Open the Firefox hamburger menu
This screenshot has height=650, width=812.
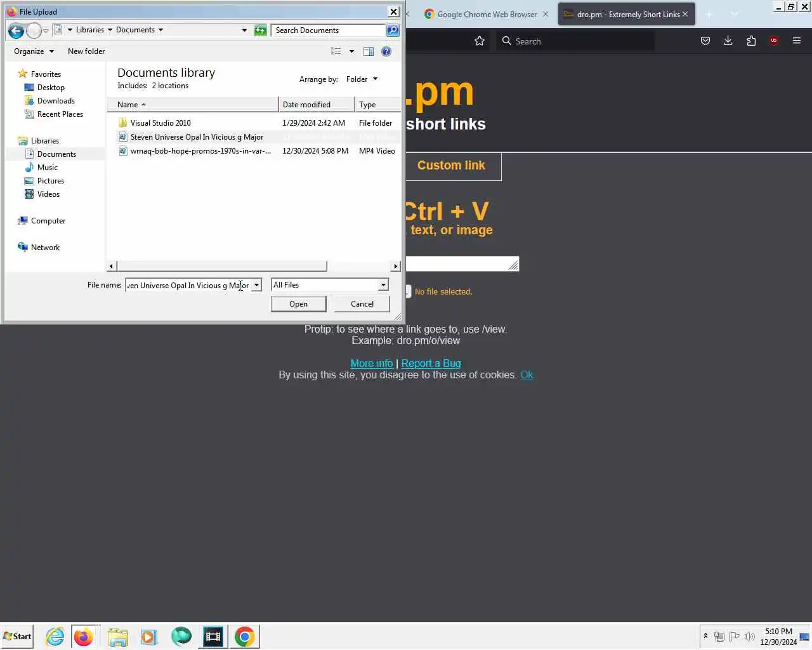coord(797,41)
